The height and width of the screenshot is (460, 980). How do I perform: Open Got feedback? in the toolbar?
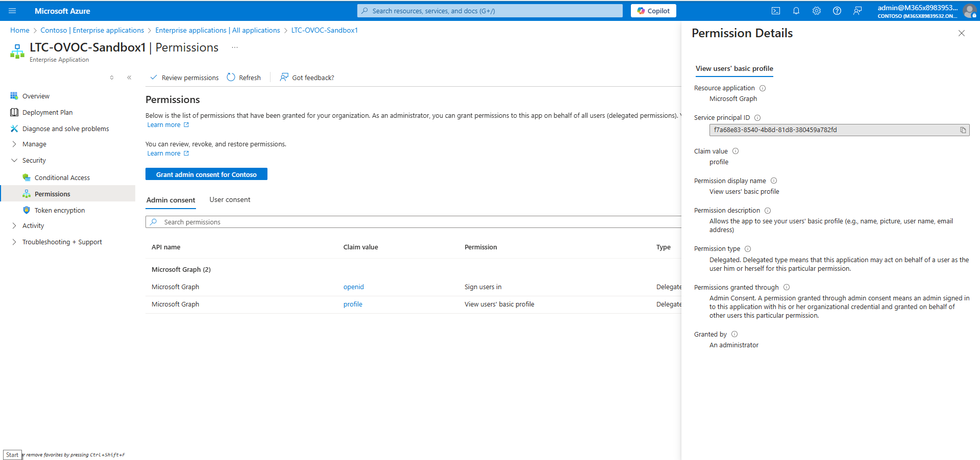click(307, 78)
